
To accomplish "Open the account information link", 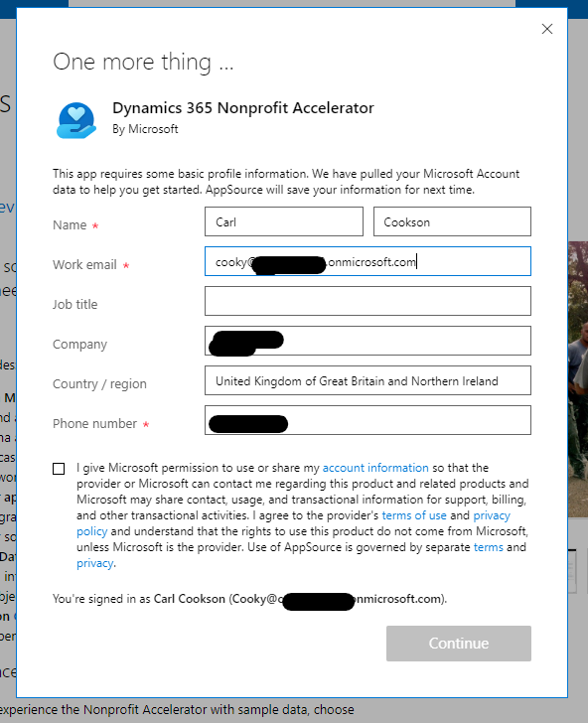I will (375, 468).
